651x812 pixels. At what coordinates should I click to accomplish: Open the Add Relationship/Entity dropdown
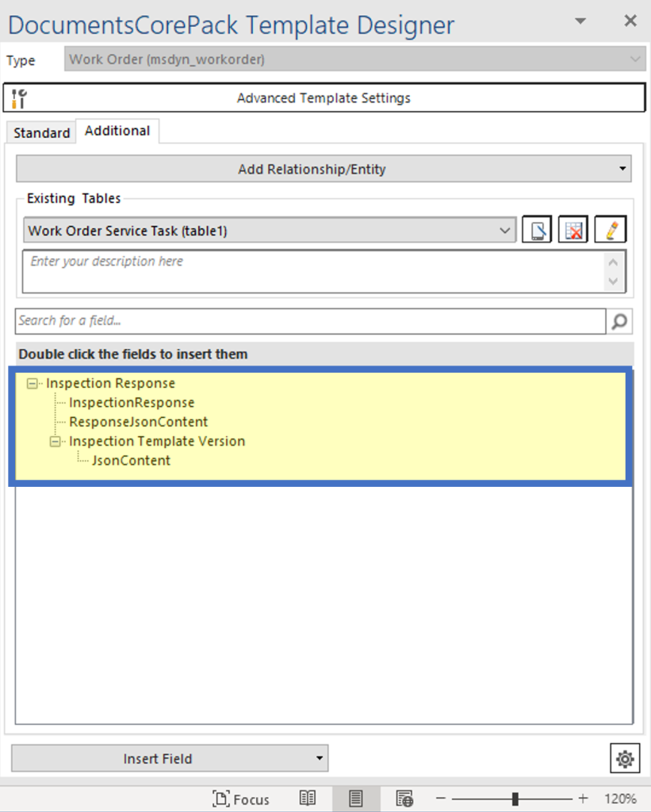[324, 169]
